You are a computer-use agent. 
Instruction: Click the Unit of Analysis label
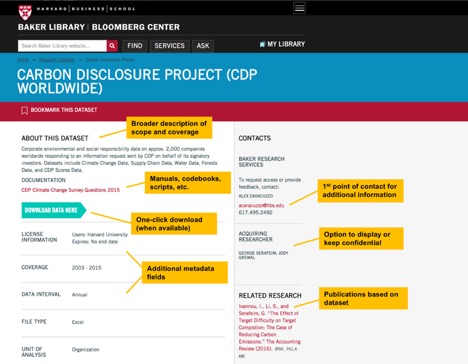(x=34, y=352)
